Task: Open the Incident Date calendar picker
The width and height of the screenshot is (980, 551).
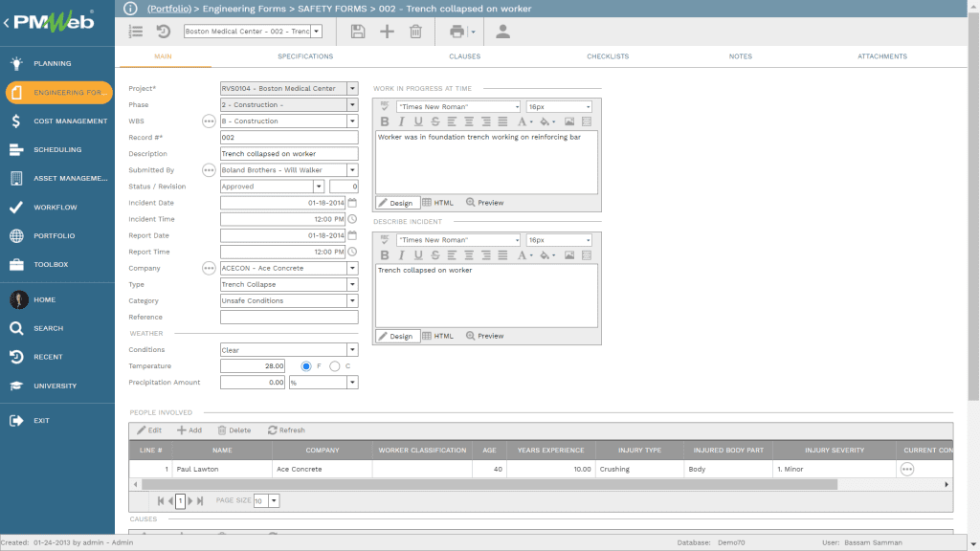Action: click(352, 203)
